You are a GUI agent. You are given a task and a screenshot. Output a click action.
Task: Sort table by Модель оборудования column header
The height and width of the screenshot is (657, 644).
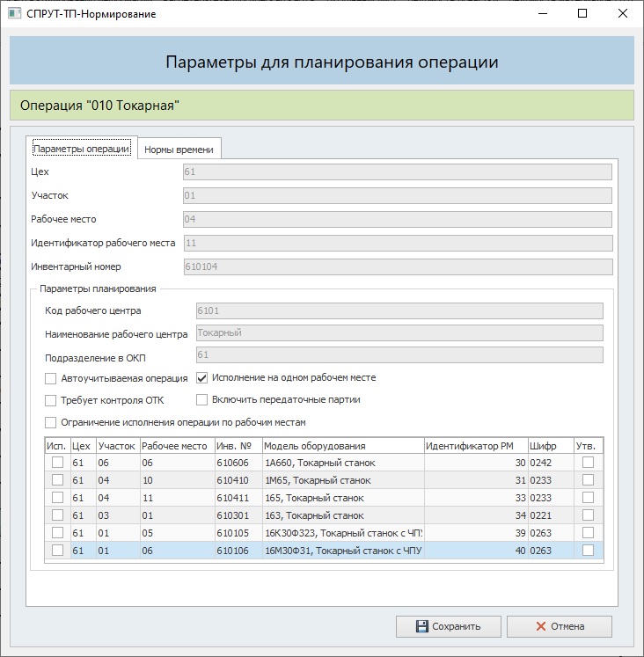tap(342, 446)
